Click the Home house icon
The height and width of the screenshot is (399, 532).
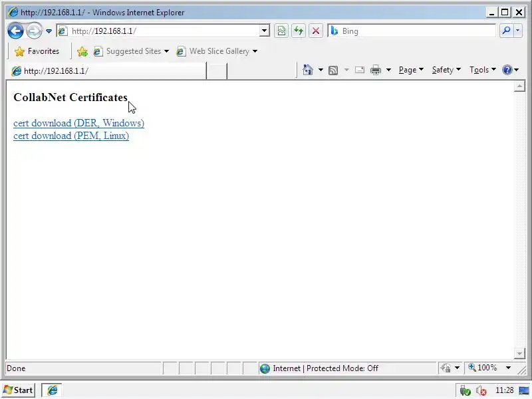(x=308, y=70)
